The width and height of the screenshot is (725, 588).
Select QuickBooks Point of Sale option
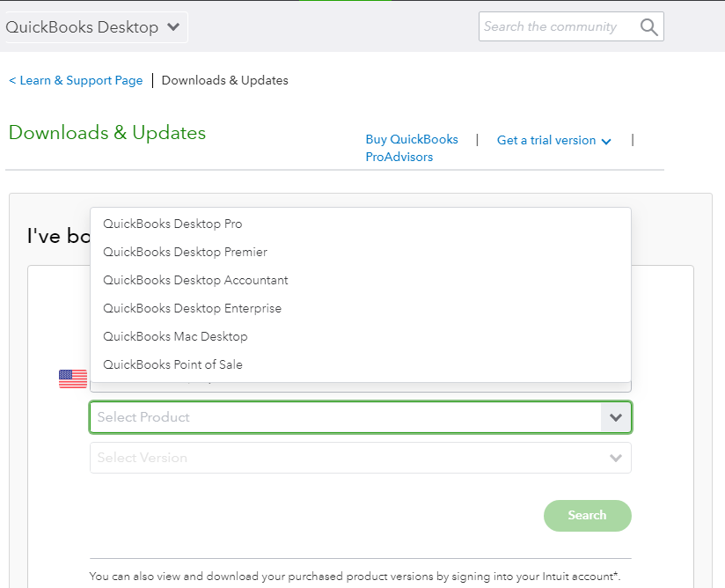pos(172,364)
